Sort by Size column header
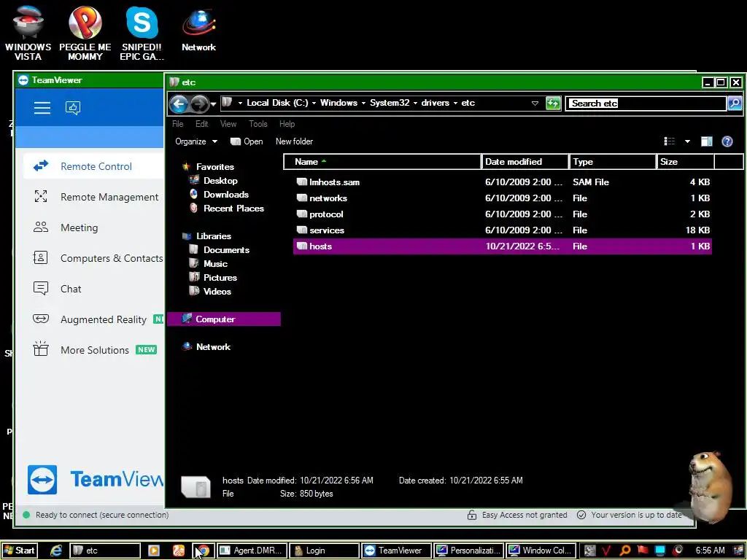 click(x=686, y=162)
